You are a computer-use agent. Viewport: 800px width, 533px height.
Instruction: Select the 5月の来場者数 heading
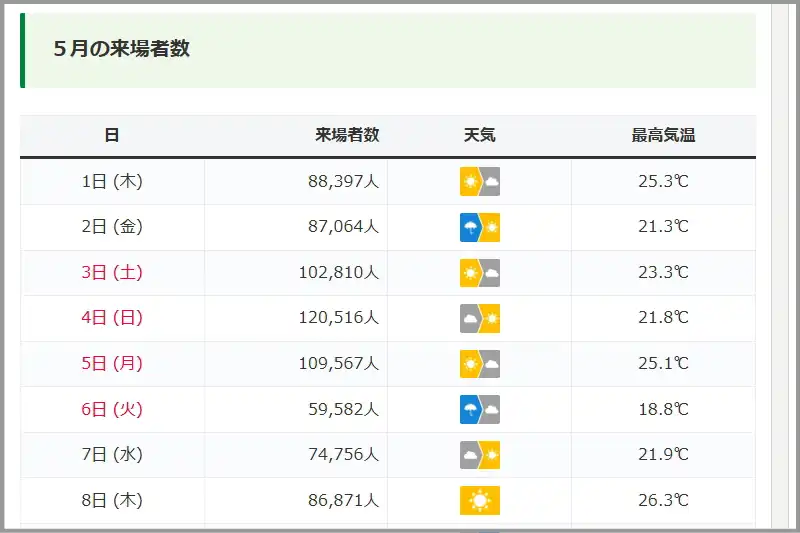(121, 49)
